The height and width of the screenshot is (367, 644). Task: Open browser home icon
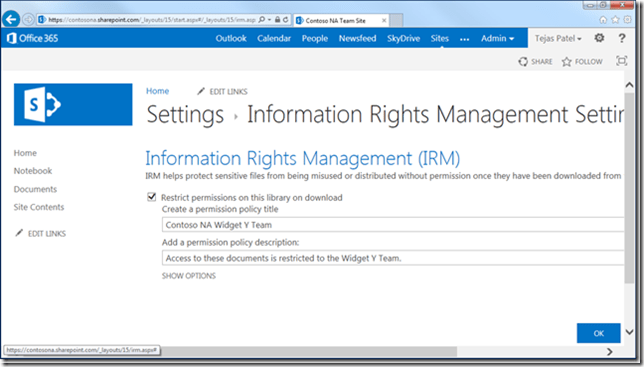[603, 20]
